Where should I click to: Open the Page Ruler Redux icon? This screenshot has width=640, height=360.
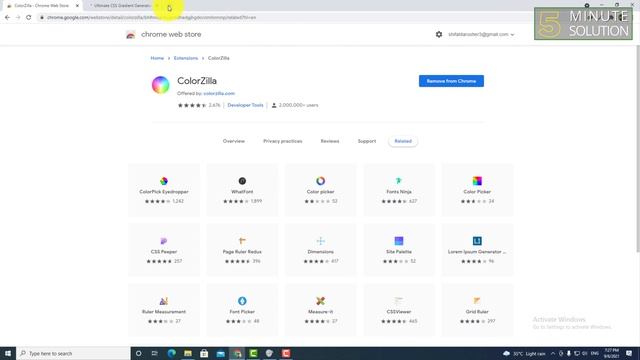(242, 241)
